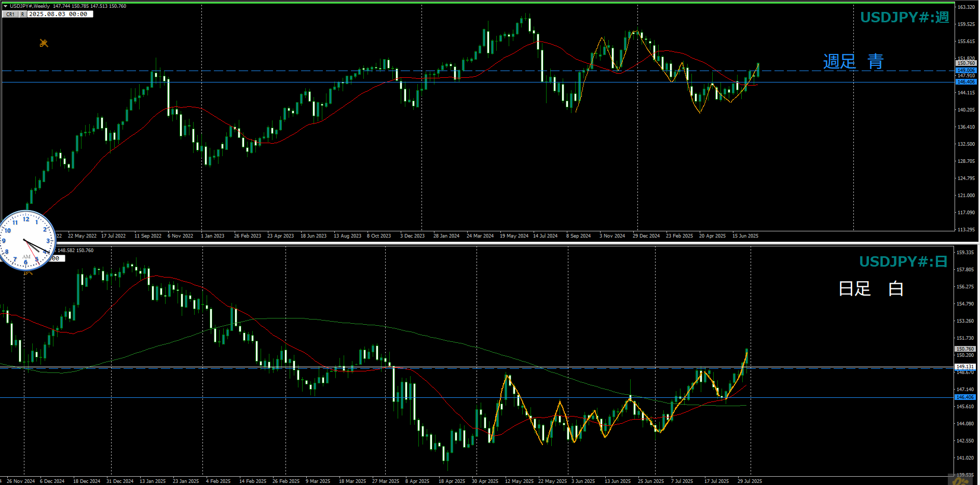Click the 29 Dec 2024 date on the weekly time axis
The width and height of the screenshot is (980, 485).
click(x=646, y=236)
